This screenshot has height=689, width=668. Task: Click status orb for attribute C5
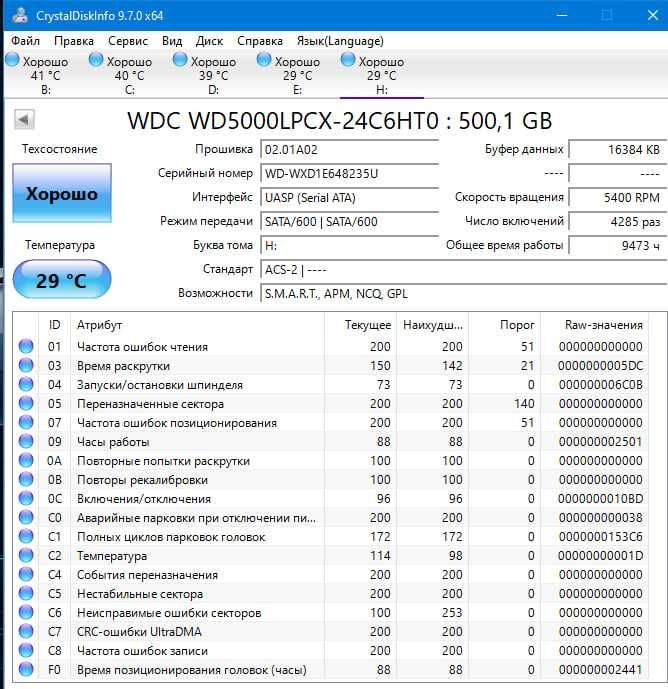tap(26, 593)
